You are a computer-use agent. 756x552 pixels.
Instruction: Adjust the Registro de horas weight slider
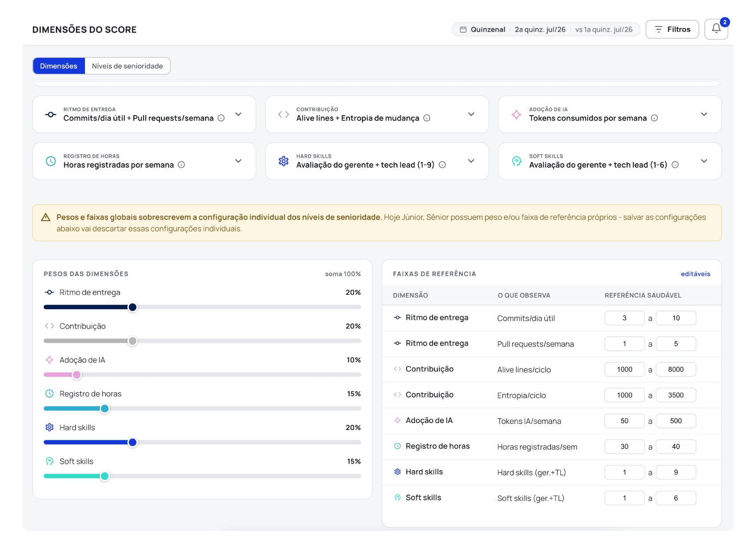click(x=105, y=409)
